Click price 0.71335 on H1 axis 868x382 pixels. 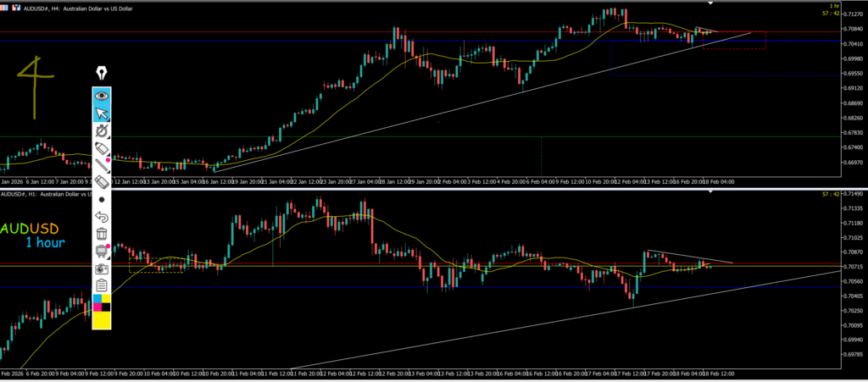coord(852,209)
